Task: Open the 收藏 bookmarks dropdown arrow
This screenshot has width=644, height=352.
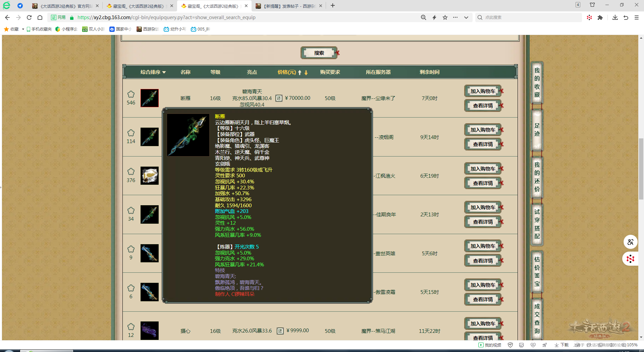Action: point(23,29)
